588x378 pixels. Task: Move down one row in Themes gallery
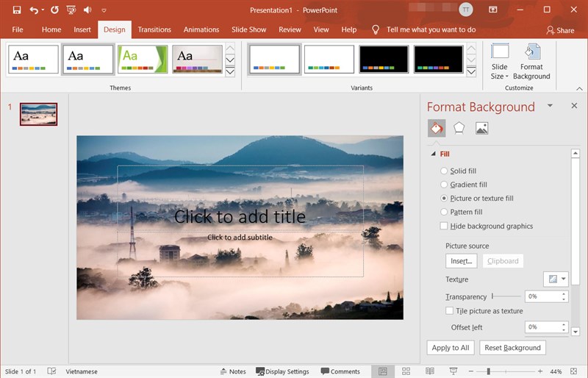click(230, 60)
